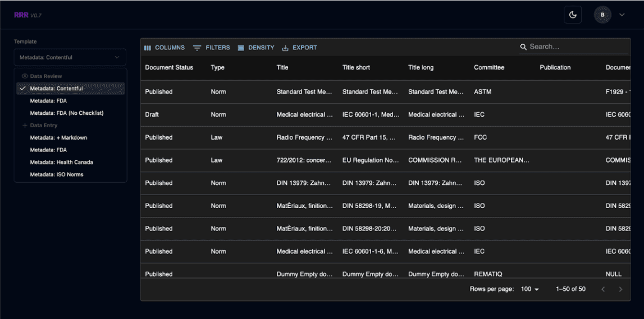This screenshot has height=319, width=644.
Task: Select Metadata: Contentful option
Action: (x=70, y=89)
